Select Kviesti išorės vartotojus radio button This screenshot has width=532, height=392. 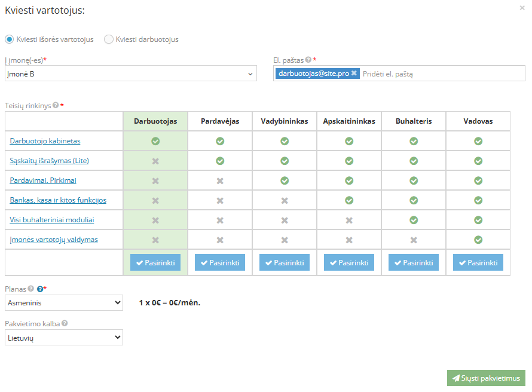(x=9, y=39)
